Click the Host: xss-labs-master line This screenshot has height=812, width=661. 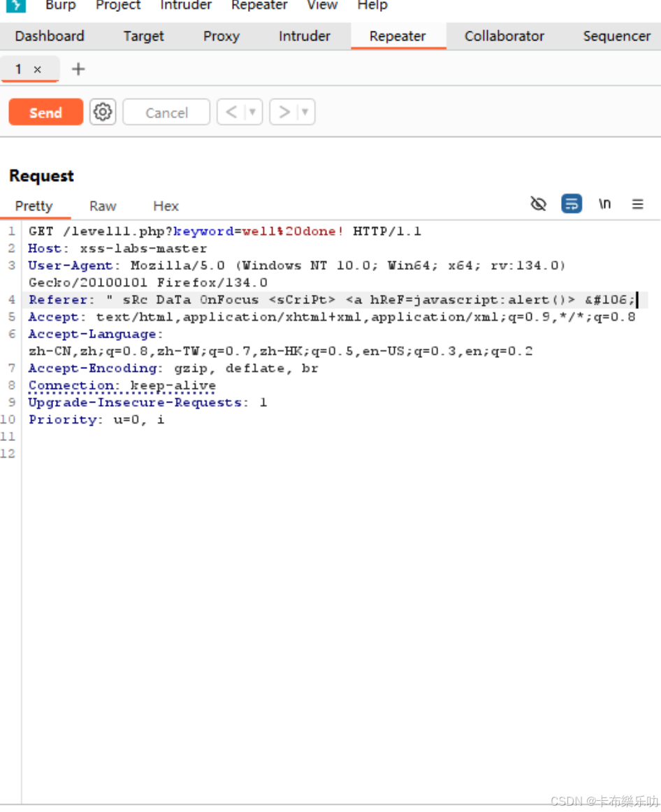point(117,249)
